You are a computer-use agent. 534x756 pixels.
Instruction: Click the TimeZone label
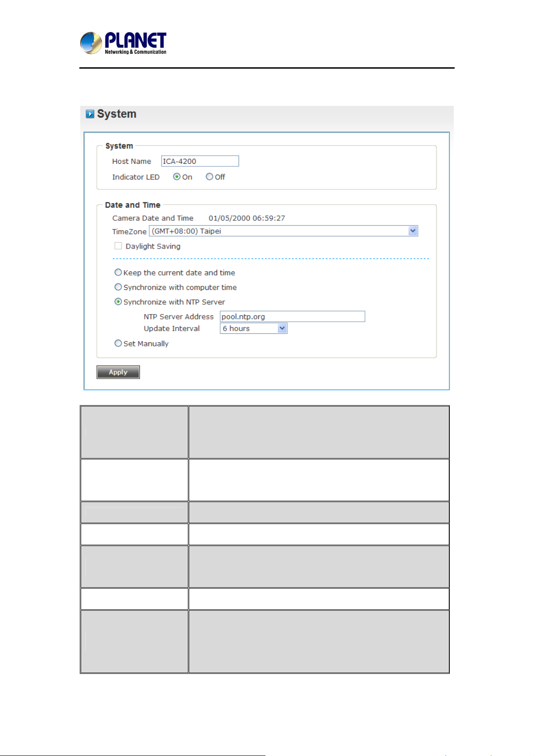[129, 232]
